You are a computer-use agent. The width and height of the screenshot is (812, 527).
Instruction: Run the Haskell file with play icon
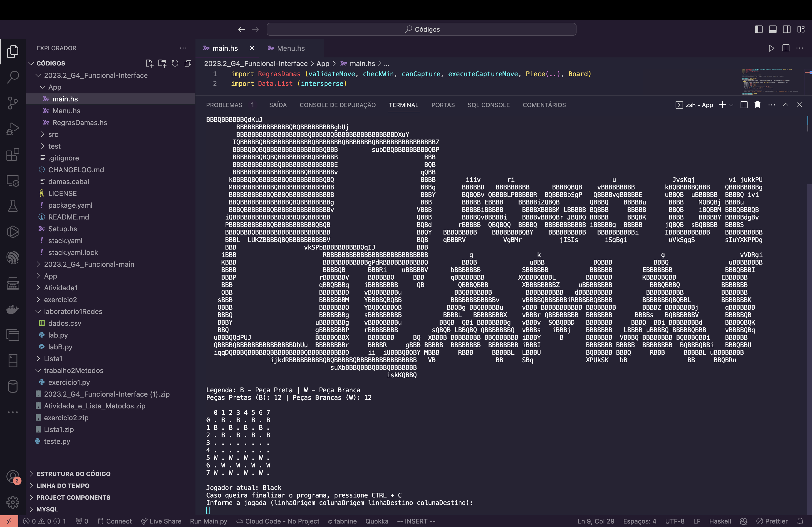pyautogui.click(x=771, y=48)
